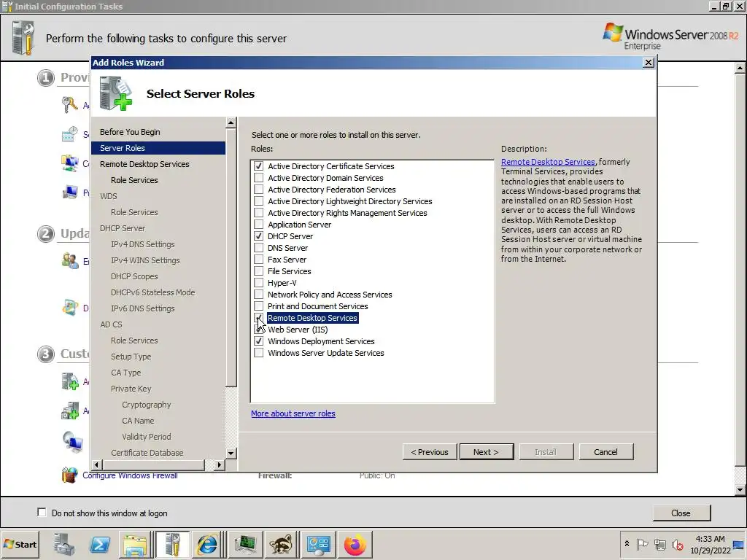Open More about server roles link
747x560 pixels.
(293, 413)
